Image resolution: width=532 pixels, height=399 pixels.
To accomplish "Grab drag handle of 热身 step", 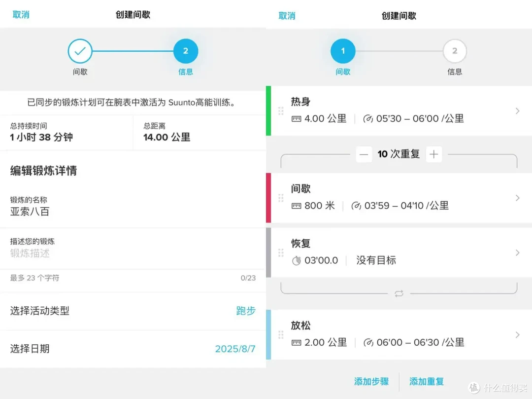I will pos(281,110).
